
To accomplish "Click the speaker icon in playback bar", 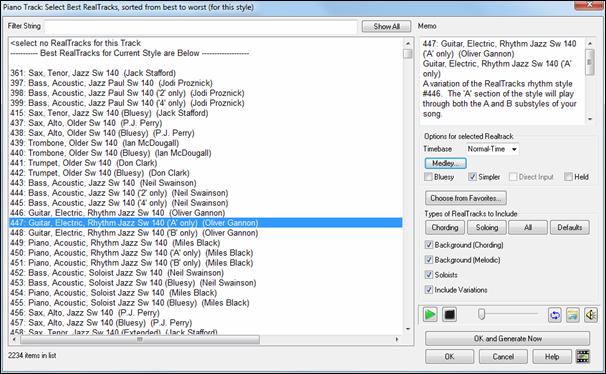I will pyautogui.click(x=591, y=315).
